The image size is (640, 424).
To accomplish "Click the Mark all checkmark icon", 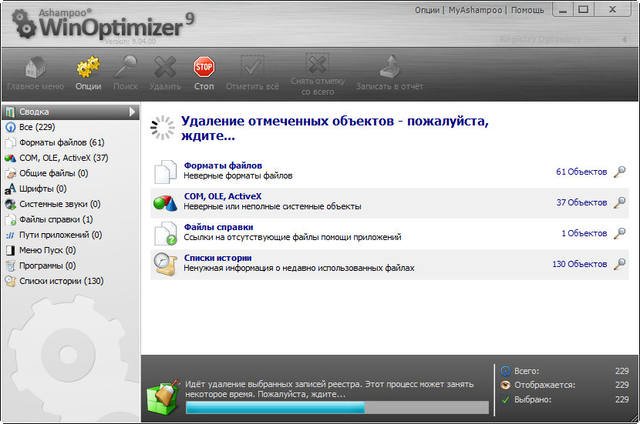I will [252, 66].
